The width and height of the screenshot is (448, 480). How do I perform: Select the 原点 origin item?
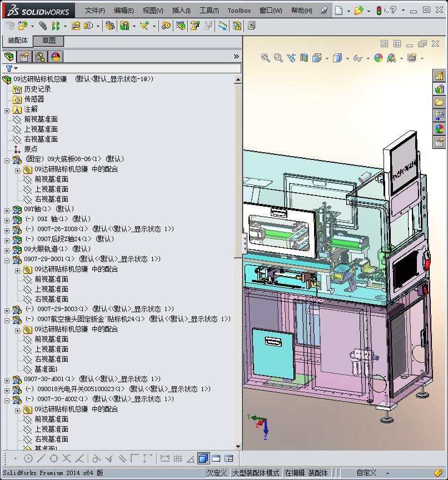pos(31,149)
